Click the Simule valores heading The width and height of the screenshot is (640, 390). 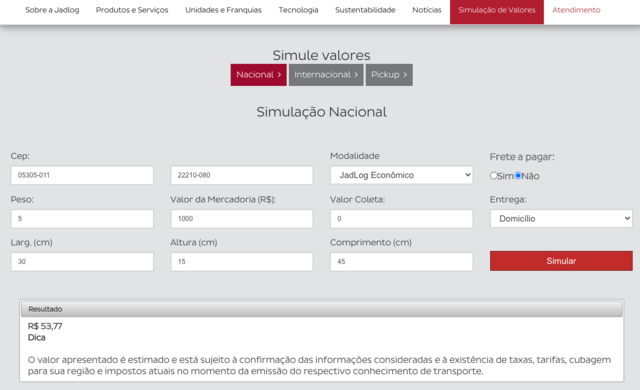[322, 55]
